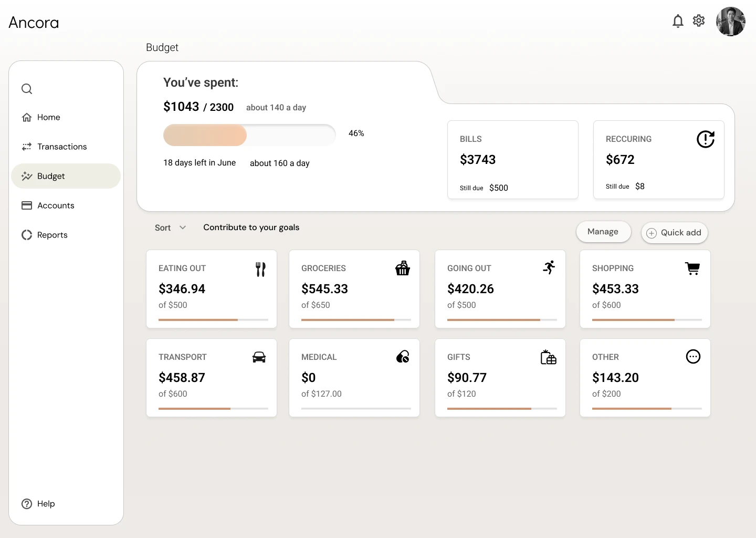Open the Bills card title
756x538 pixels.
tap(470, 139)
